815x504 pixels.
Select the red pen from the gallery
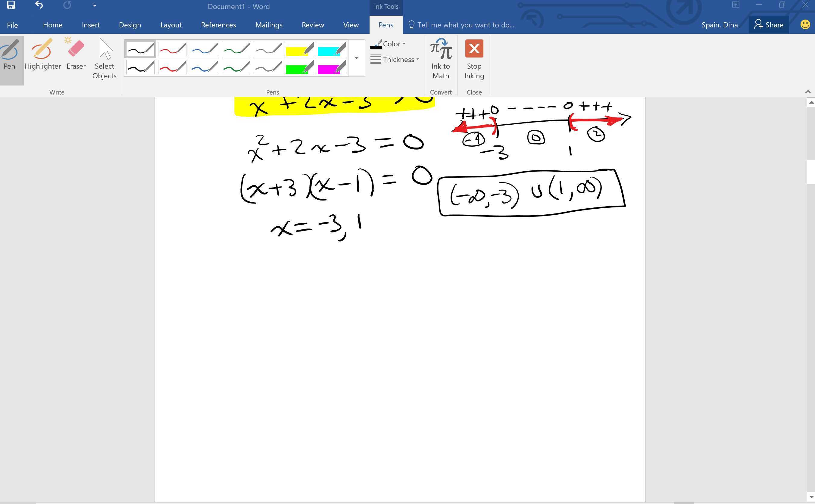[x=172, y=49]
